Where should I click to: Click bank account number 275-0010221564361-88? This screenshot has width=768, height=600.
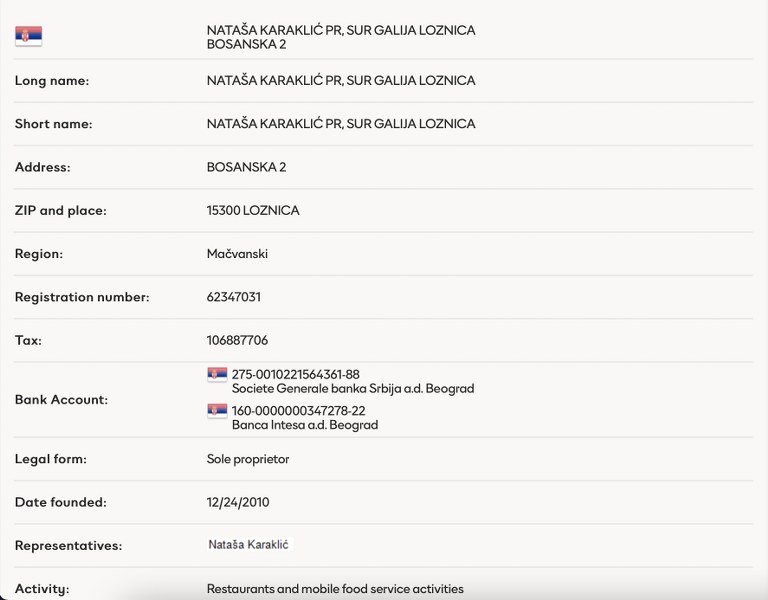(295, 375)
